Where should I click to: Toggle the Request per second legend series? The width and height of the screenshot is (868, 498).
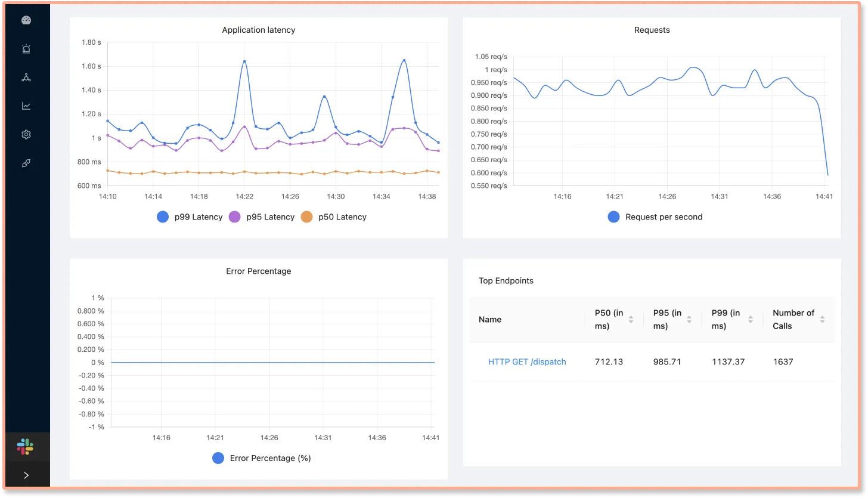[x=655, y=217]
